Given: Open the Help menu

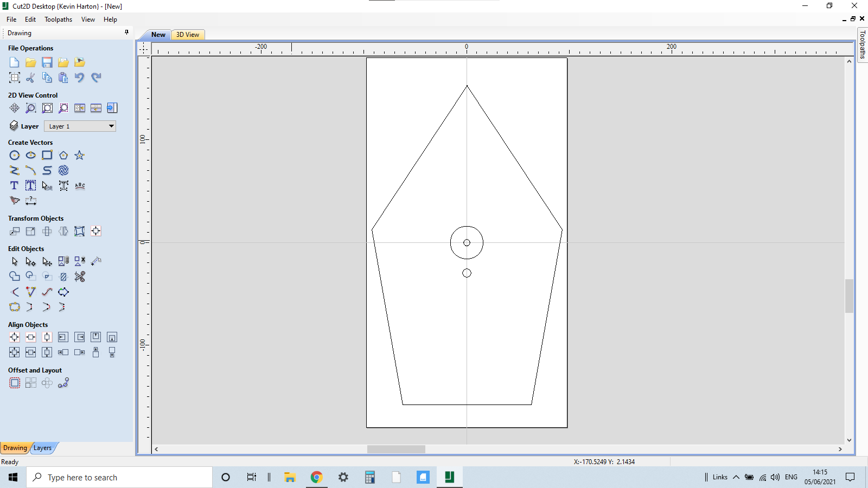Looking at the screenshot, I should [110, 19].
